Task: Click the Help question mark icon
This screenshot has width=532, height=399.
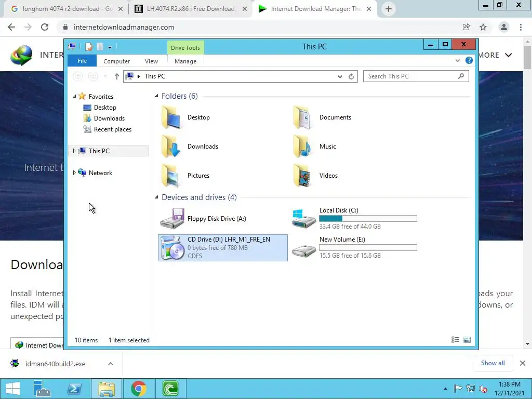Action: (x=469, y=60)
